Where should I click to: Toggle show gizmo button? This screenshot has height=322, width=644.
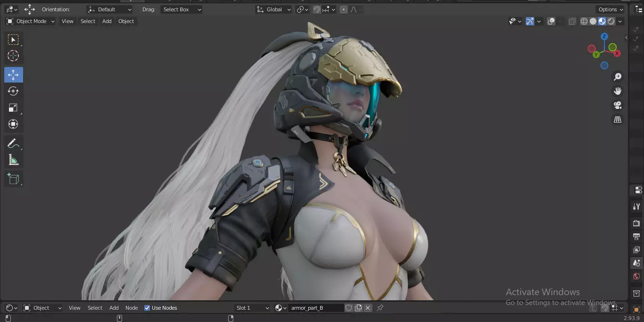tap(530, 21)
